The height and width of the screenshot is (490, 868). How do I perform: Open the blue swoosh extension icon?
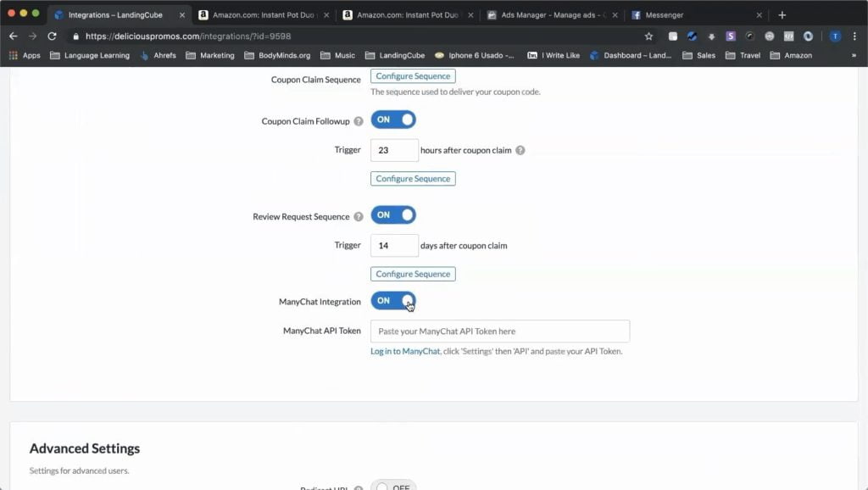click(x=692, y=36)
